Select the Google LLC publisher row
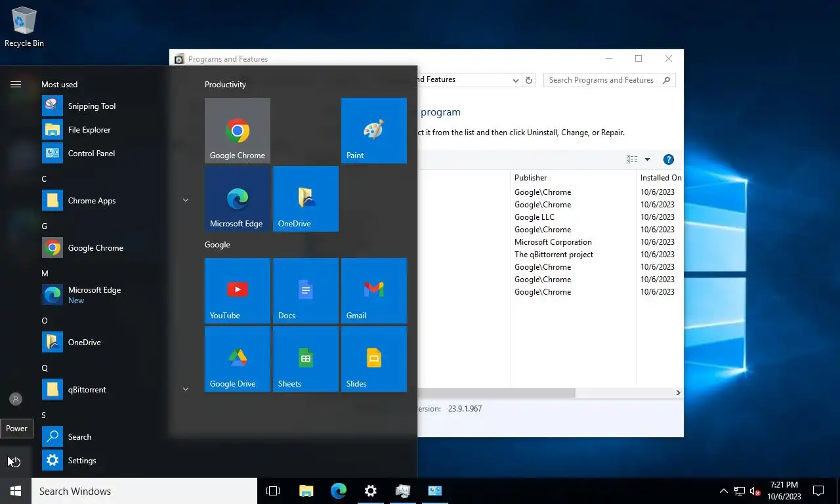 point(534,217)
